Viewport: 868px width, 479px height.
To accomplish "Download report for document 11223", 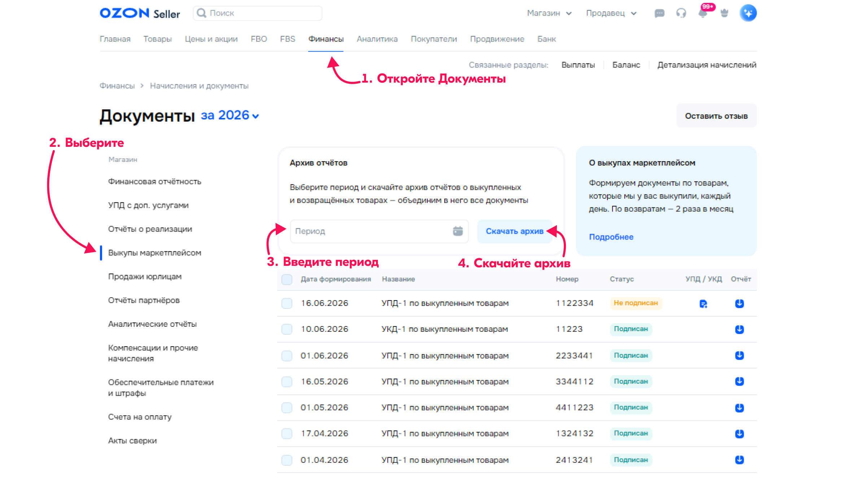I will coord(740,329).
